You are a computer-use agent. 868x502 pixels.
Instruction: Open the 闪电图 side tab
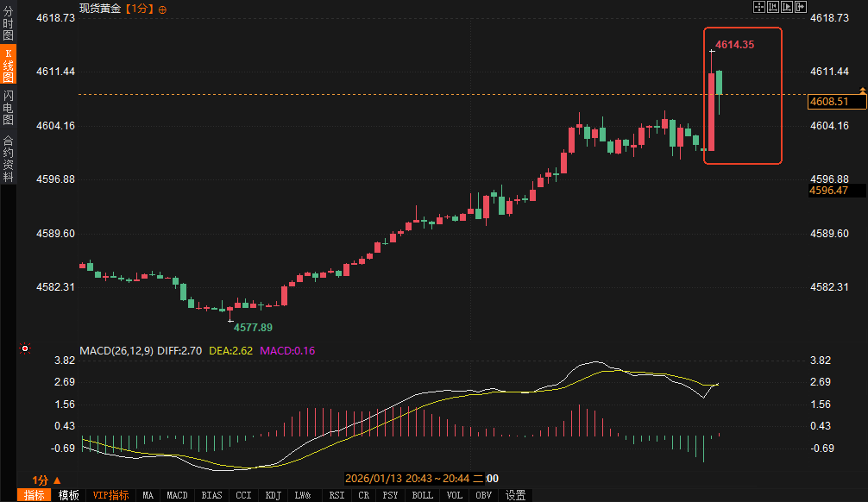coord(8,107)
